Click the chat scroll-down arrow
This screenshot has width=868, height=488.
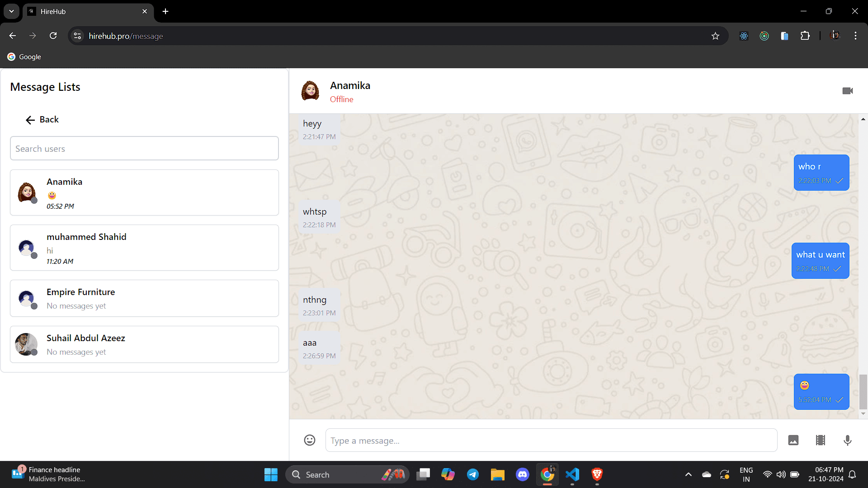[x=863, y=413]
